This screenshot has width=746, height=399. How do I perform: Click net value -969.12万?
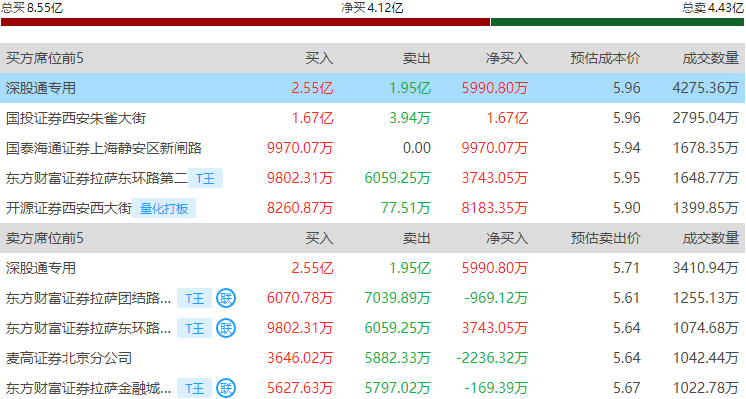[x=496, y=298]
